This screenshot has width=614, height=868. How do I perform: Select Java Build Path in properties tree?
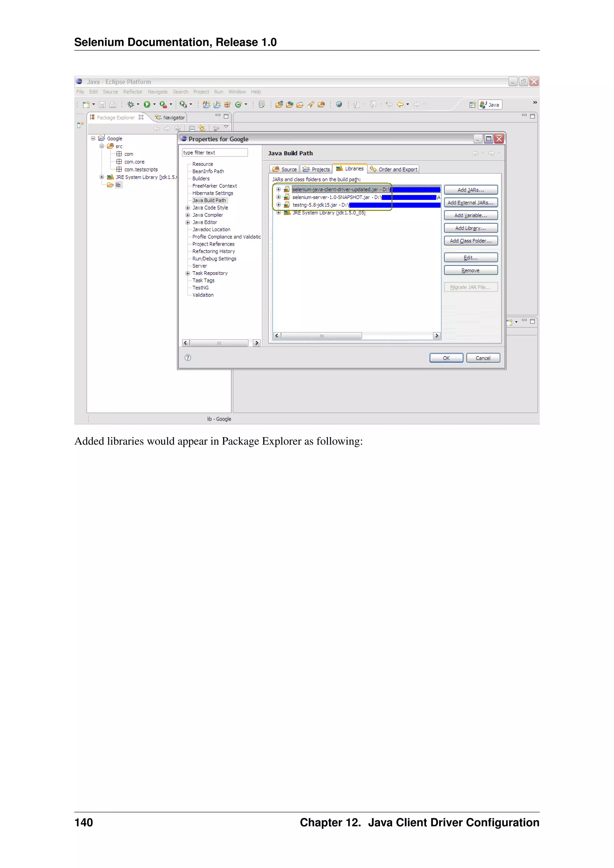point(209,201)
